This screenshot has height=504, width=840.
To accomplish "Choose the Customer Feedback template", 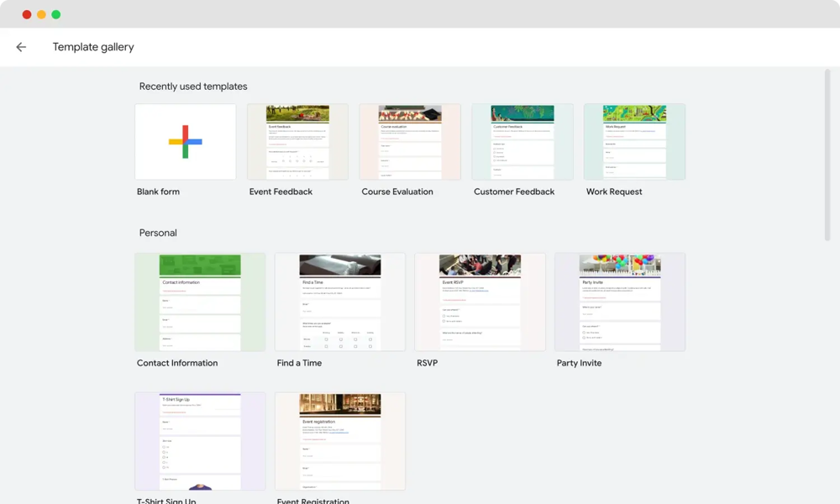I will (522, 141).
